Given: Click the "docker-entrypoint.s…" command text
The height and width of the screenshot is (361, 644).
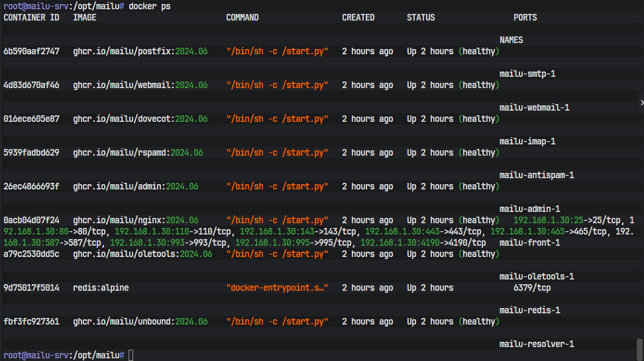Looking at the screenshot, I should pyautogui.click(x=277, y=287).
